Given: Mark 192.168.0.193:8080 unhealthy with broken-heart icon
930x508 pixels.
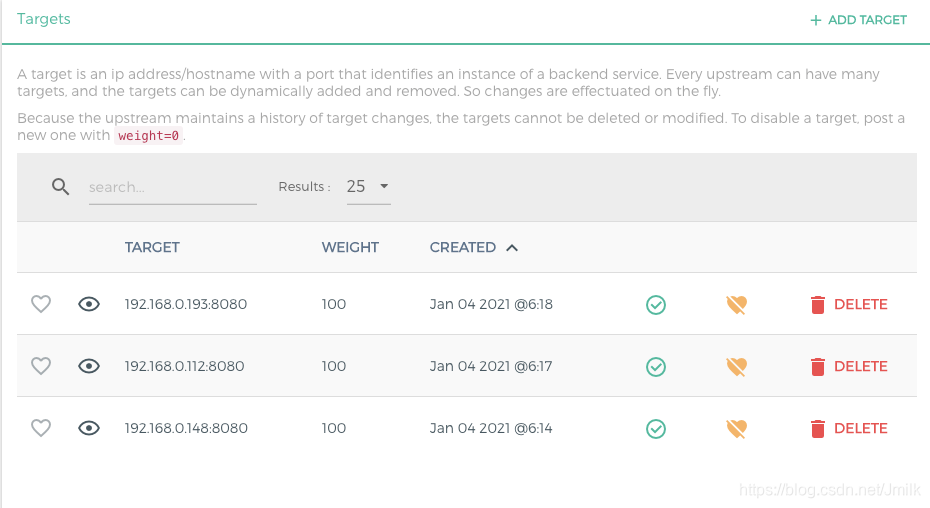Looking at the screenshot, I should point(736,305).
